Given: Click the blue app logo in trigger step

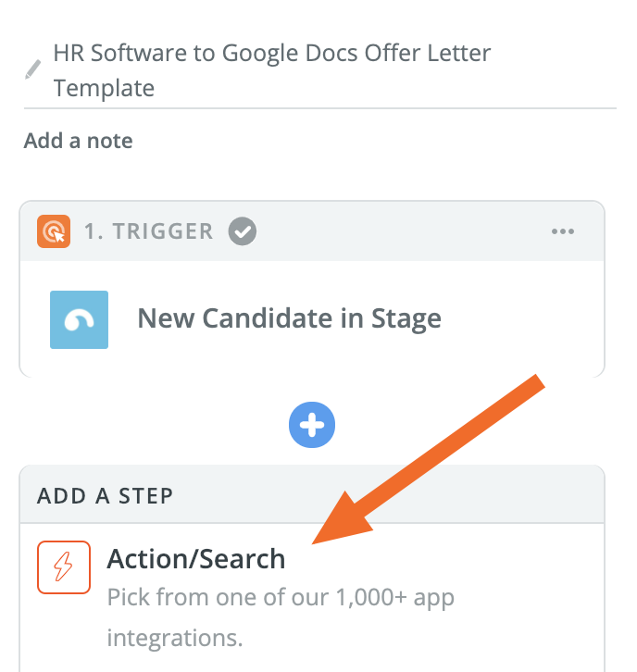Looking at the screenshot, I should coord(80,319).
